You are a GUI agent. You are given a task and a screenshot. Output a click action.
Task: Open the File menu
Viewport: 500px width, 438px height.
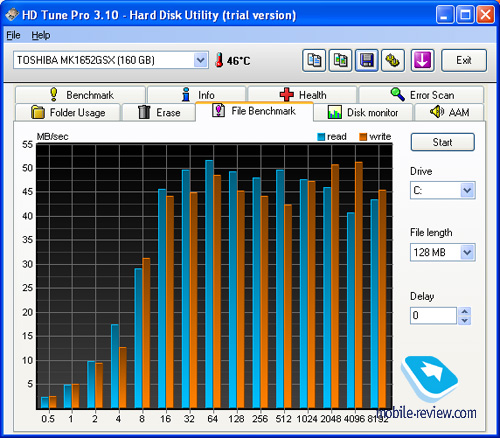pyautogui.click(x=13, y=35)
